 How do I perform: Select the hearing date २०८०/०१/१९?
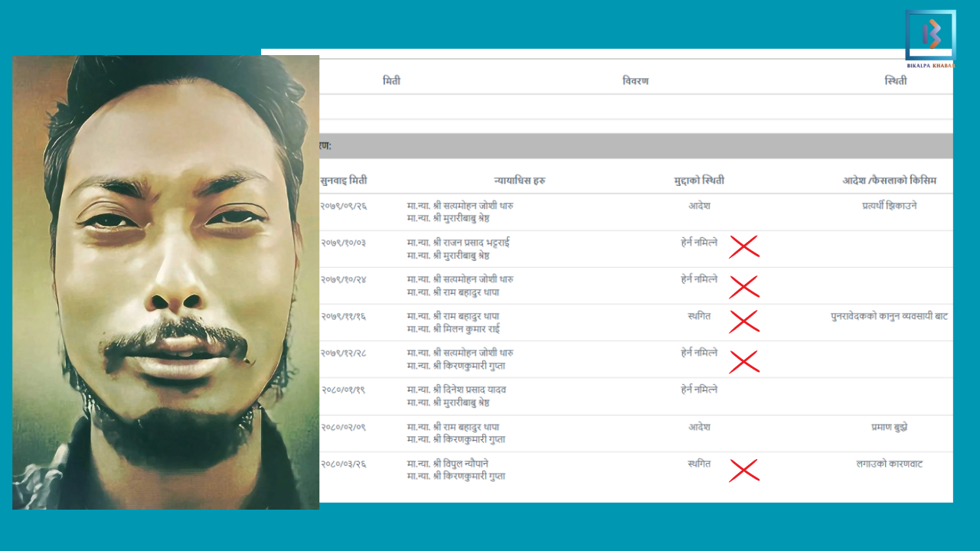click(x=343, y=390)
